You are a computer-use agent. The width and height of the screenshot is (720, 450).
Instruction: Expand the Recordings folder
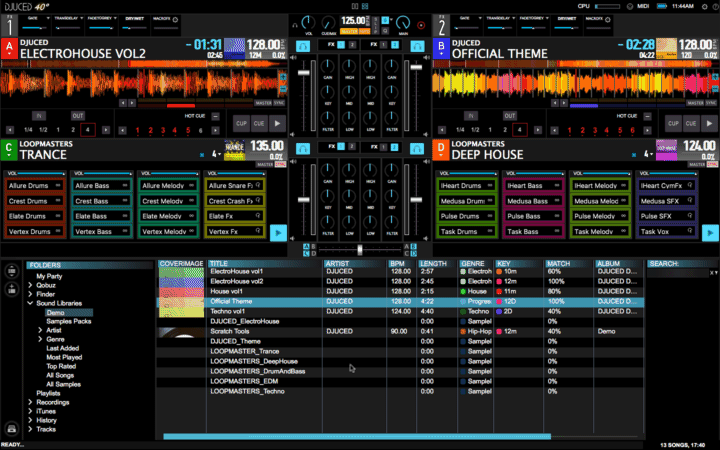coord(29,402)
